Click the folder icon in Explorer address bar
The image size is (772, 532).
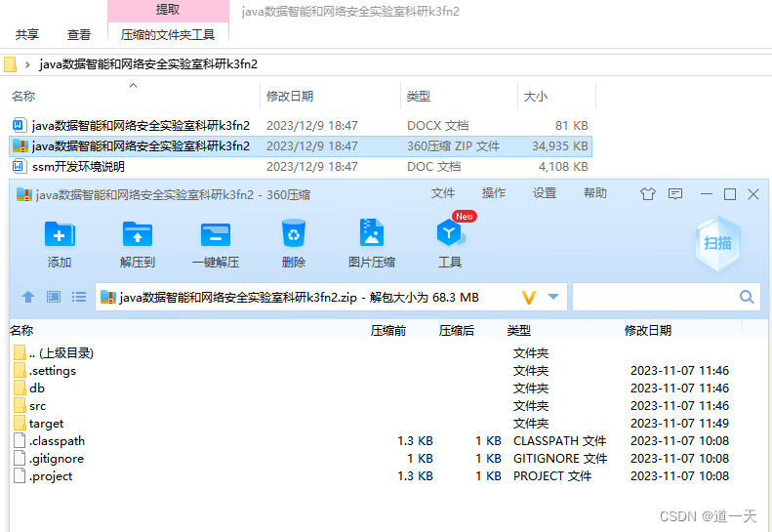coord(10,64)
